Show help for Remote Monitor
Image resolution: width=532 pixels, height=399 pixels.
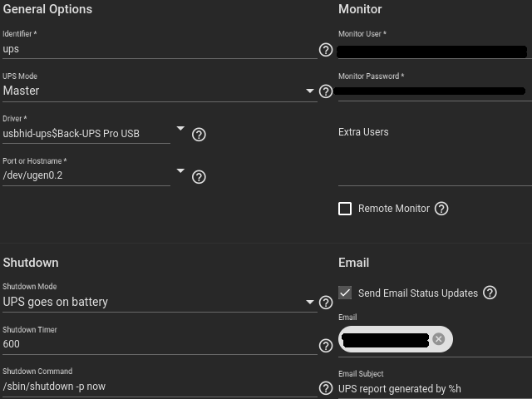[x=441, y=209]
